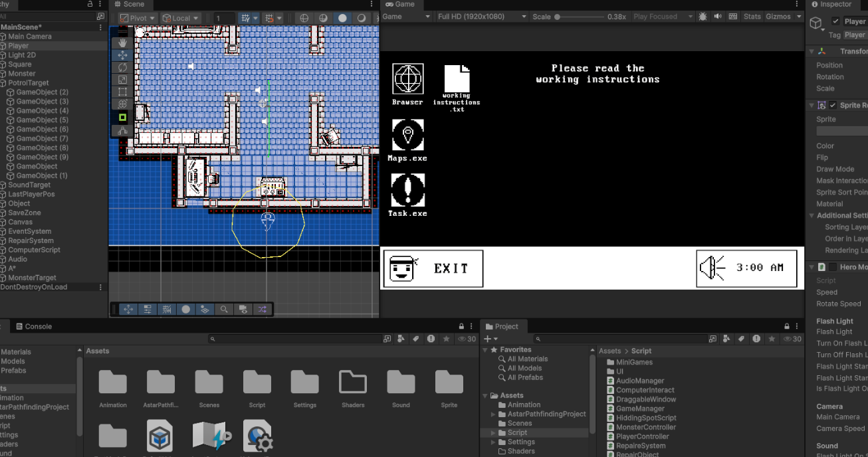868x457 pixels.
Task: Open snap increment dropdown arrow
Action: pos(278,18)
